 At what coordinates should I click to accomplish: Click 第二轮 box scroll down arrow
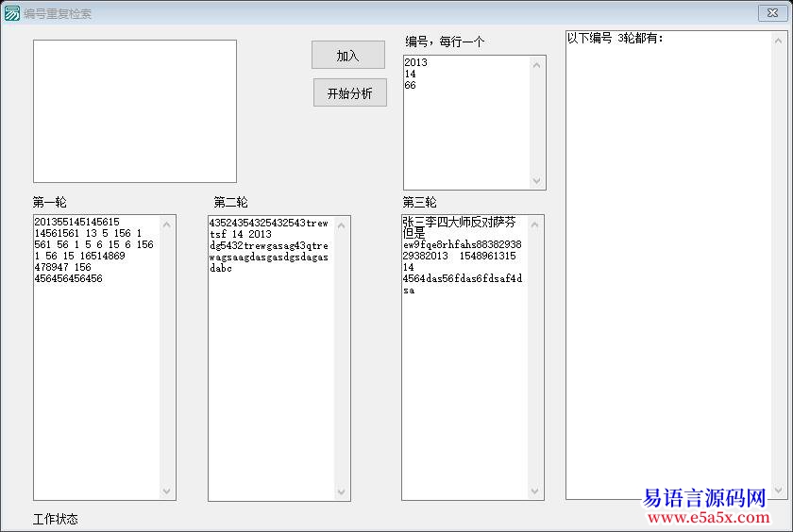[x=342, y=491]
